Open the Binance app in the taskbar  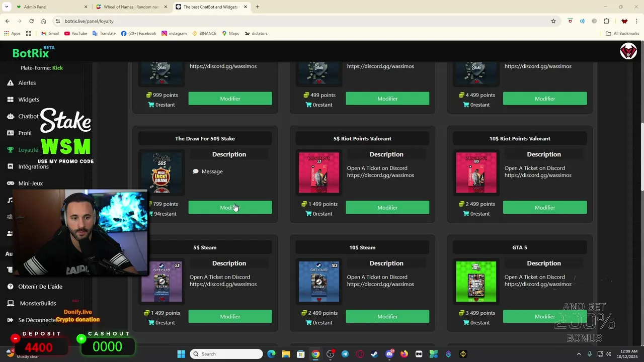463,354
